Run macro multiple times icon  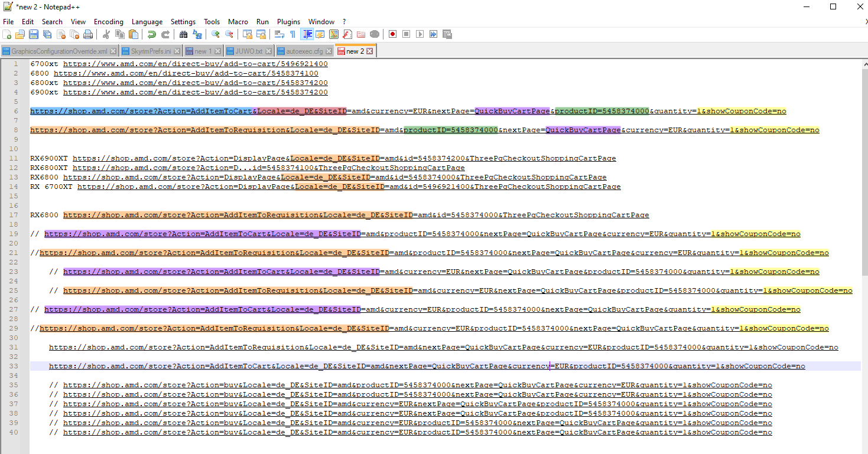pyautogui.click(x=433, y=34)
